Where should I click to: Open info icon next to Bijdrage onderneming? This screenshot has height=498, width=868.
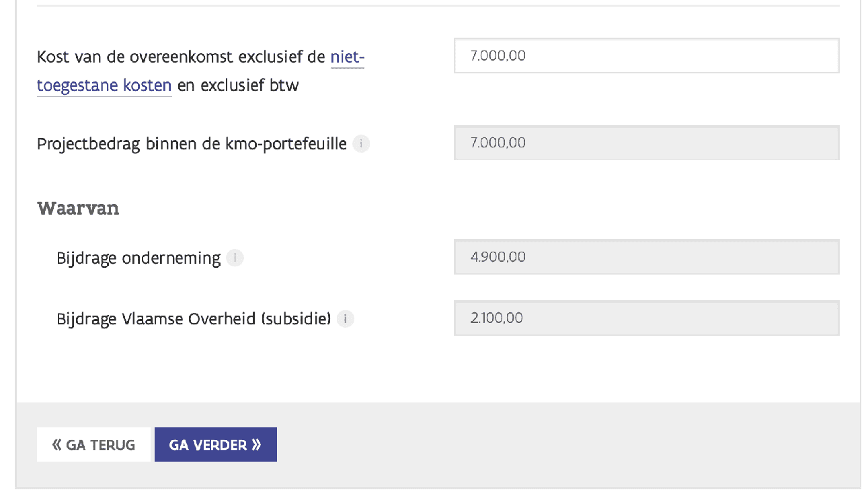click(235, 258)
